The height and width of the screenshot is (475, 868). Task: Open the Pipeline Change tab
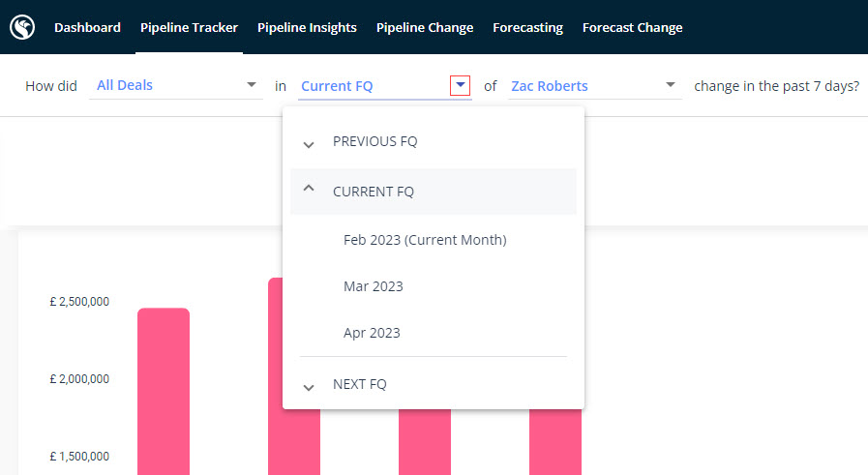[425, 27]
